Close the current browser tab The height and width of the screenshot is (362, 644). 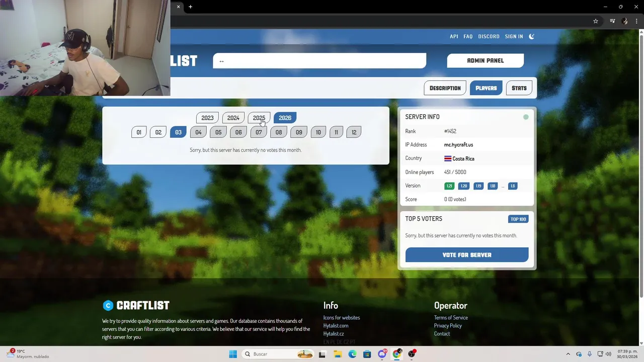pyautogui.click(x=178, y=7)
